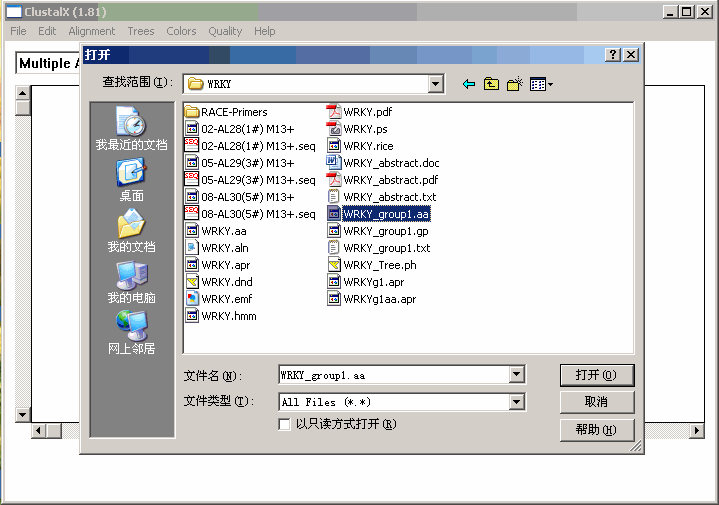719x505 pixels.
Task: Open the Quality menu in ClustalX
Action: coord(225,31)
